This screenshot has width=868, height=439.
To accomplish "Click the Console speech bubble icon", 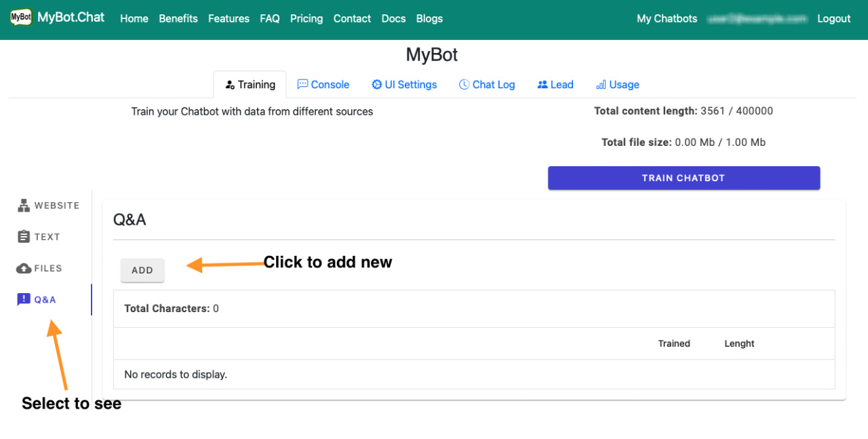I will tap(302, 84).
